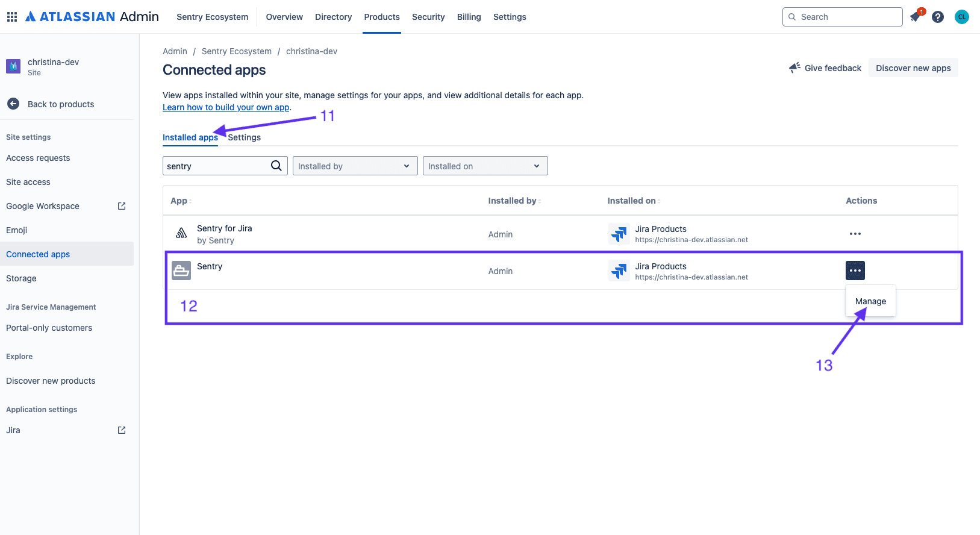Screen dimensions: 980x535
Task: Click Give feedback
Action: [x=825, y=68]
